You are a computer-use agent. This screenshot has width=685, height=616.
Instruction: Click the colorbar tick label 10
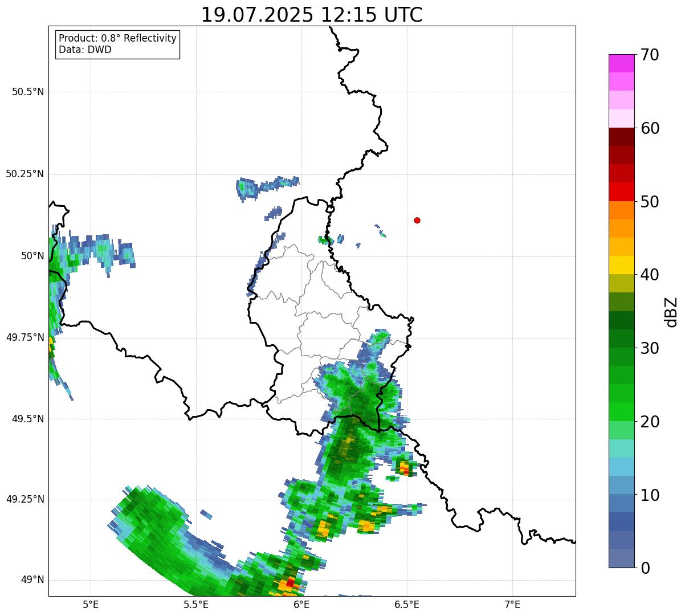click(650, 495)
